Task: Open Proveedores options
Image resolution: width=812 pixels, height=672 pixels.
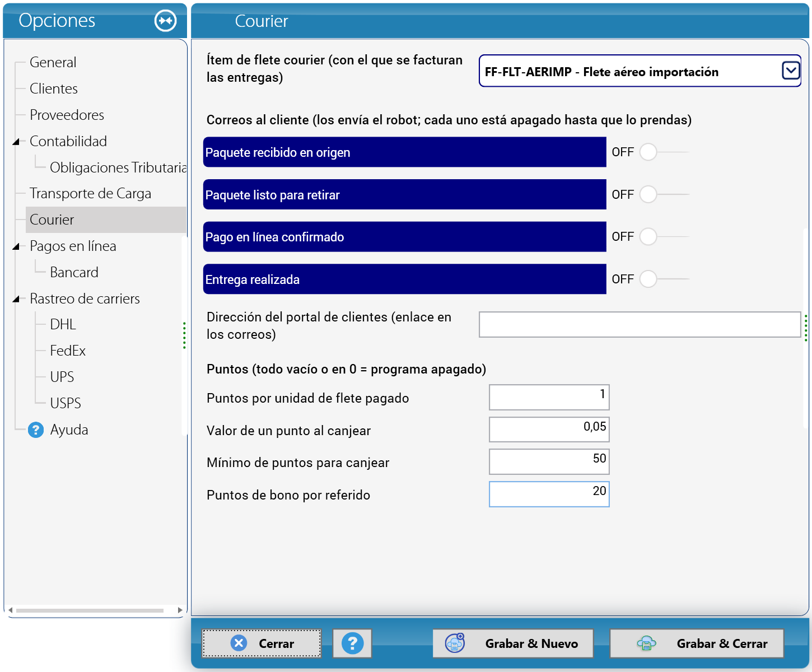Action: click(x=67, y=115)
